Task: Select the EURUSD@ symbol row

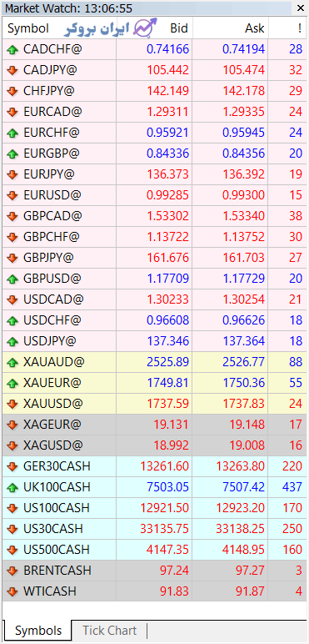Action: point(154,195)
